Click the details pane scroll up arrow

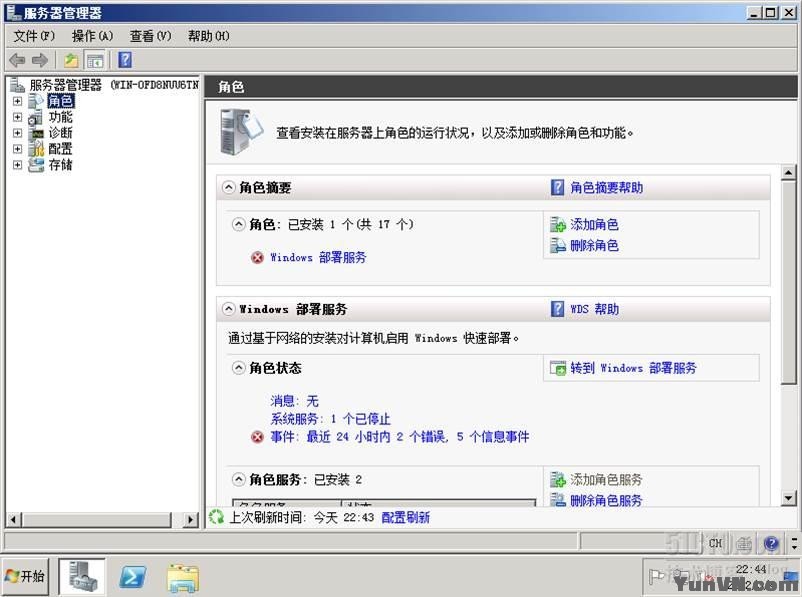coord(789,173)
